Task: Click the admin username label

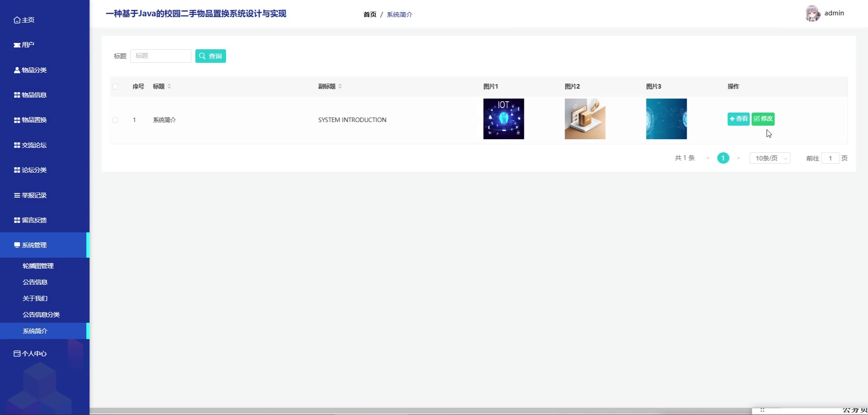Action: point(834,13)
